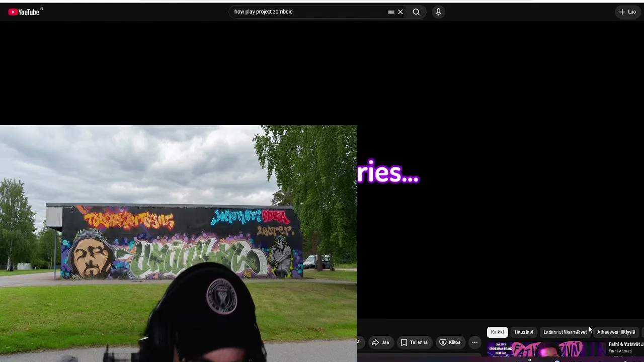Select the Ladannut WarmRivet filter chip
This screenshot has height=362, width=644.
coord(565,332)
